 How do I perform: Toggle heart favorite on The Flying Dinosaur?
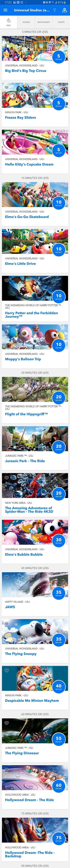pos(6,723)
